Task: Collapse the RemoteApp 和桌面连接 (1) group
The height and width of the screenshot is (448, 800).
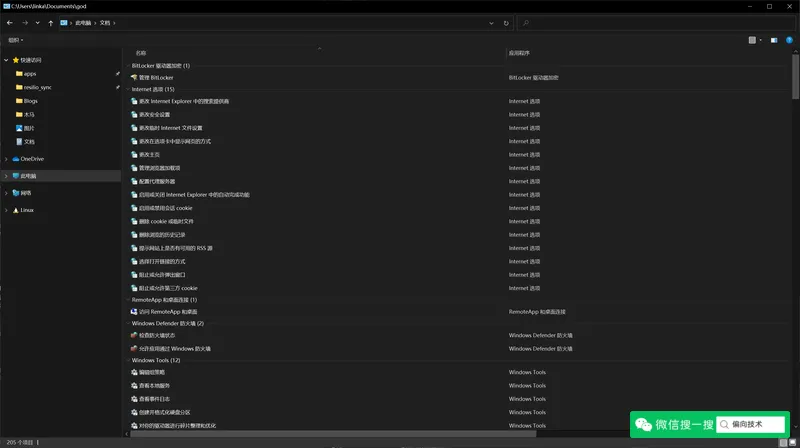Action: pos(128,300)
